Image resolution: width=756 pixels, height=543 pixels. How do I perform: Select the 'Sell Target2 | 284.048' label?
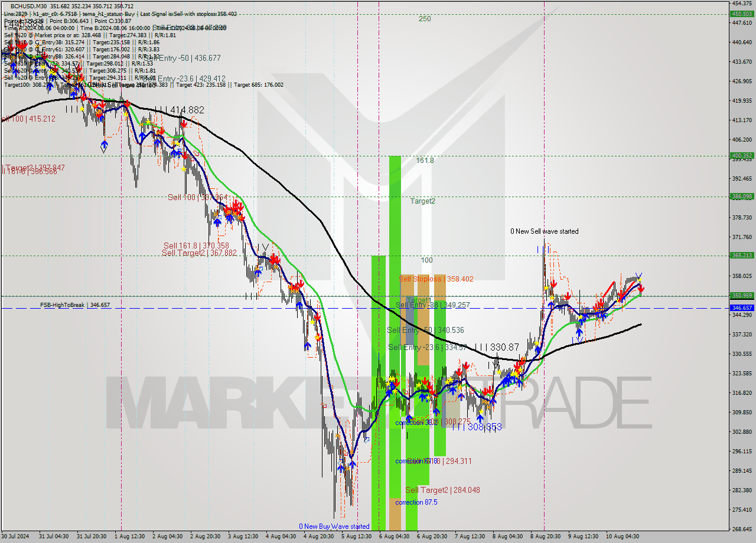pyautogui.click(x=442, y=490)
